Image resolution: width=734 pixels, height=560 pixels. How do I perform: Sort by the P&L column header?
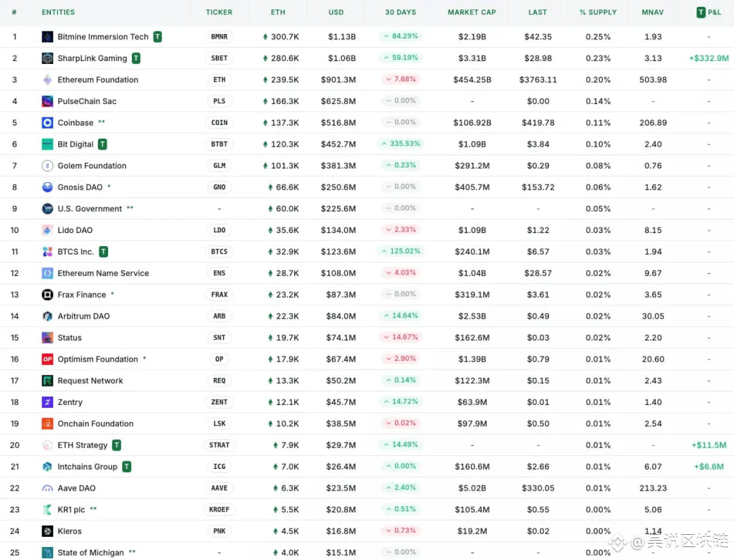[x=709, y=12]
